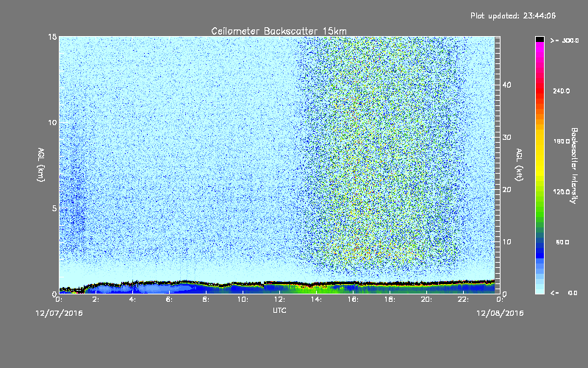The height and width of the screenshot is (368, 588).
Task: Click the colorbar 240.0 label
Action: pyautogui.click(x=562, y=91)
